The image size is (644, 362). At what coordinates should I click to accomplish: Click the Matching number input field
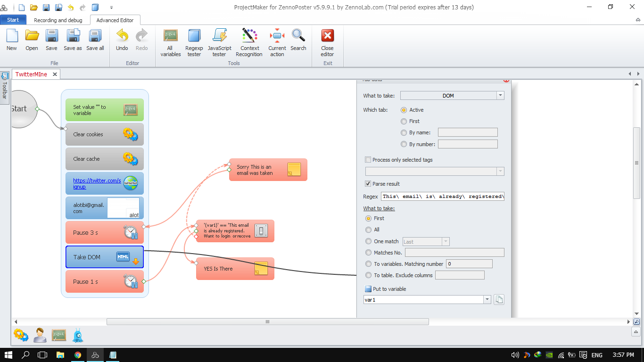click(x=469, y=264)
